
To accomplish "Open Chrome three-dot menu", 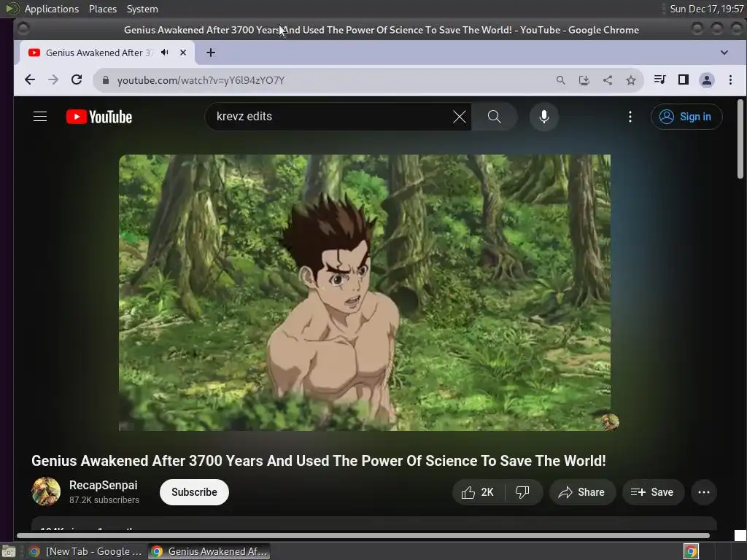I will 730,80.
